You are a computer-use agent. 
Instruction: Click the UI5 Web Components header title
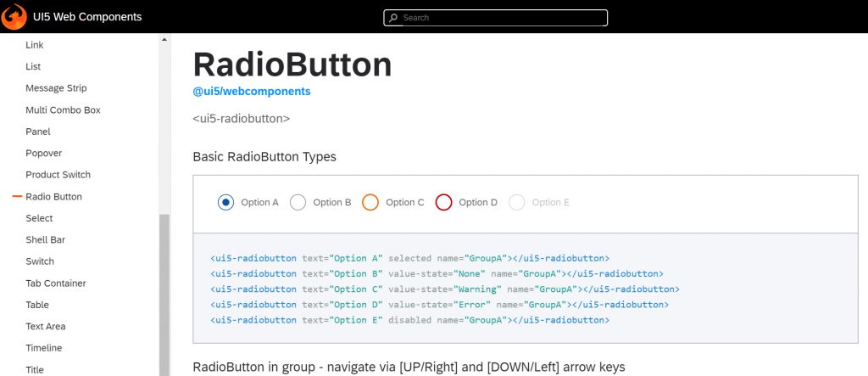[87, 17]
